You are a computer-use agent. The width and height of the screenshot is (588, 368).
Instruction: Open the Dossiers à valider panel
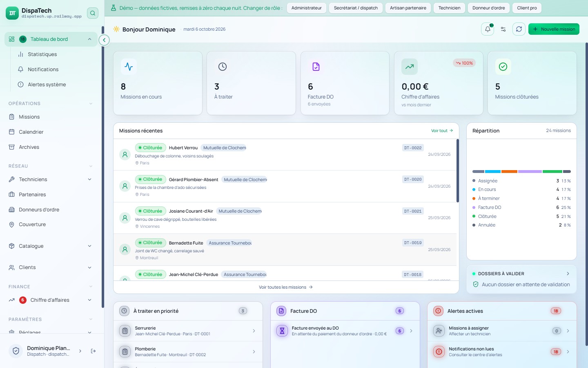[521, 279]
